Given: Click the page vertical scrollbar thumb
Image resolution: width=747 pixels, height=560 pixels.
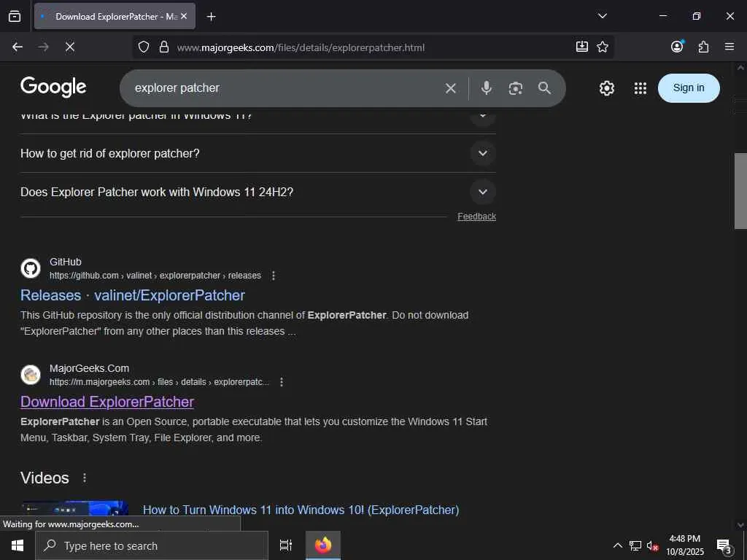Looking at the screenshot, I should (740, 191).
